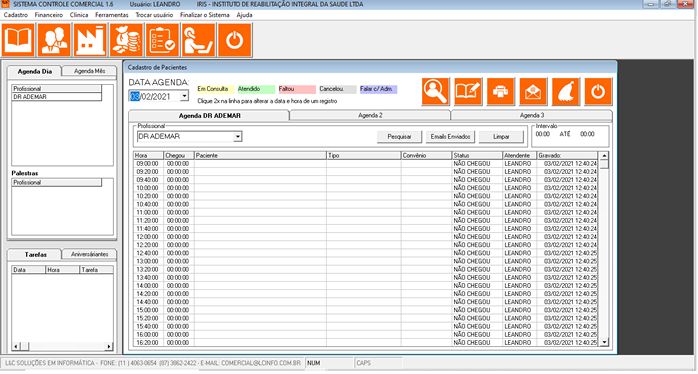
Task: Open the Clínica menu
Action: (x=79, y=15)
